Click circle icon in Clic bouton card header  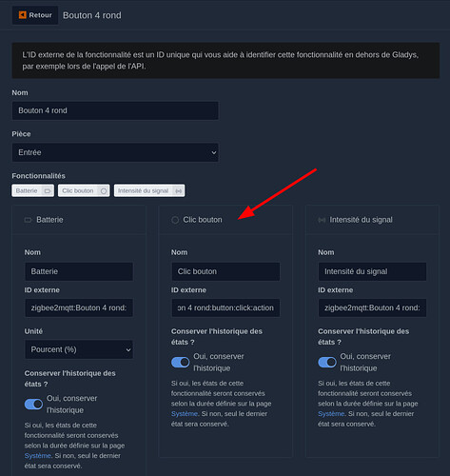pyautogui.click(x=175, y=220)
